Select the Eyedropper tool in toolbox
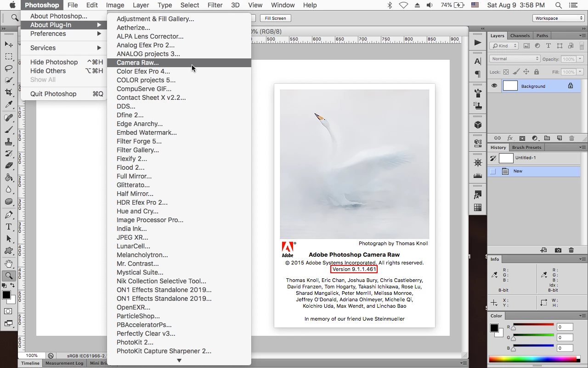588x368 pixels. 9,104
